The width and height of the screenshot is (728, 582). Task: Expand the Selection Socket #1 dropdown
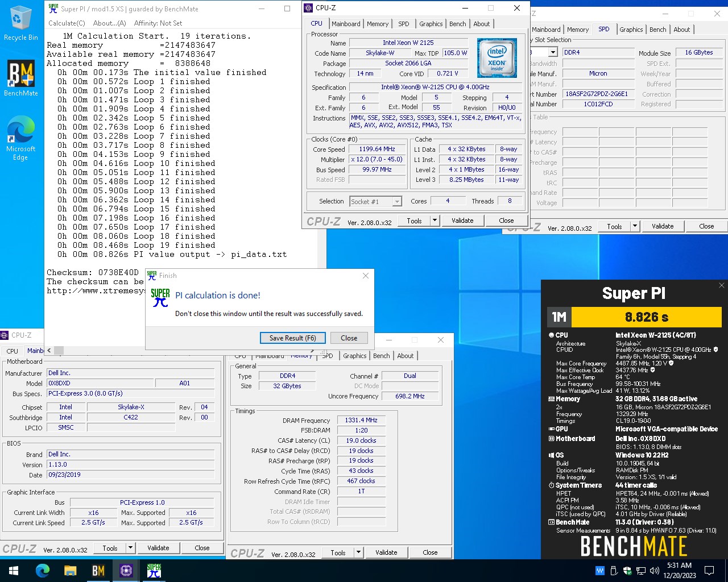click(397, 202)
